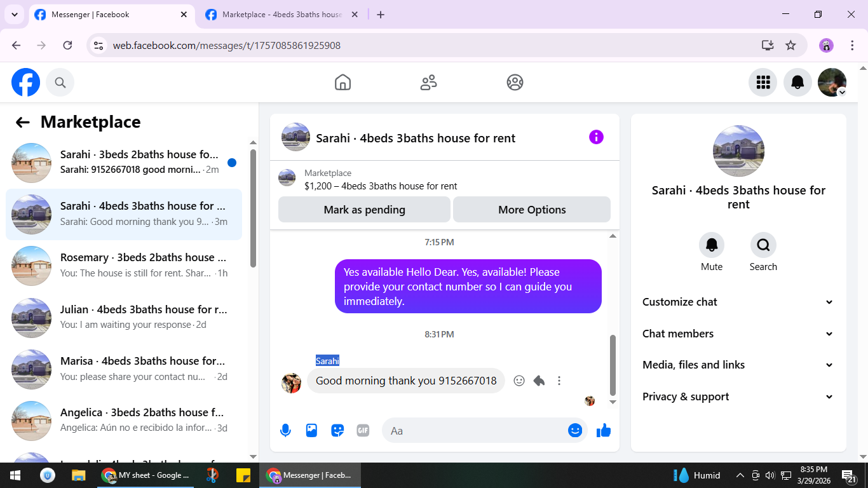Switch to the Marketplace 4beds 3baths tab
The width and height of the screenshot is (868, 488).
click(282, 15)
